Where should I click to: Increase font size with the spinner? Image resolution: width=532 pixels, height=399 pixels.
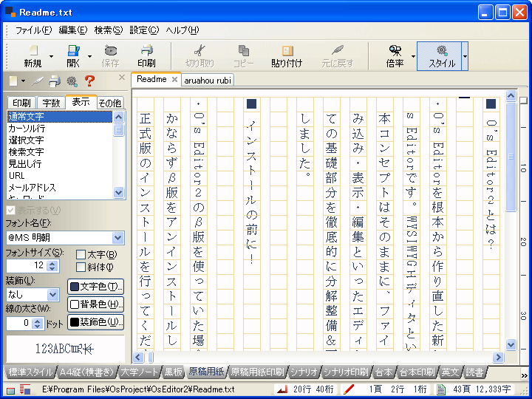(x=52, y=263)
